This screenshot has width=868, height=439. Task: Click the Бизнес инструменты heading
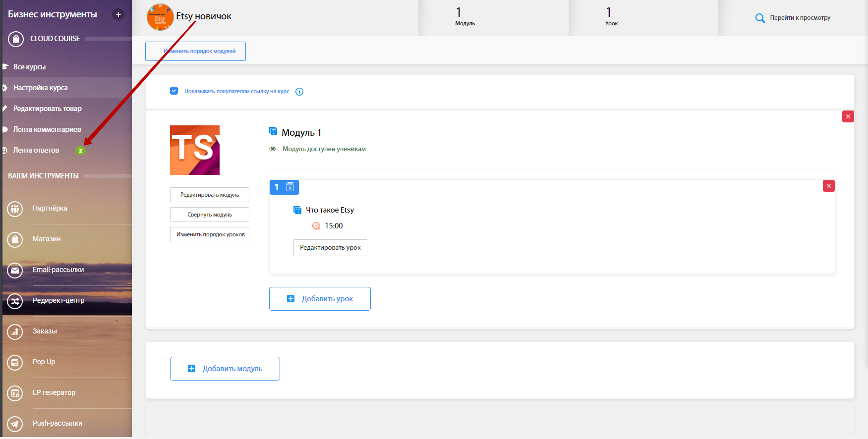53,14
